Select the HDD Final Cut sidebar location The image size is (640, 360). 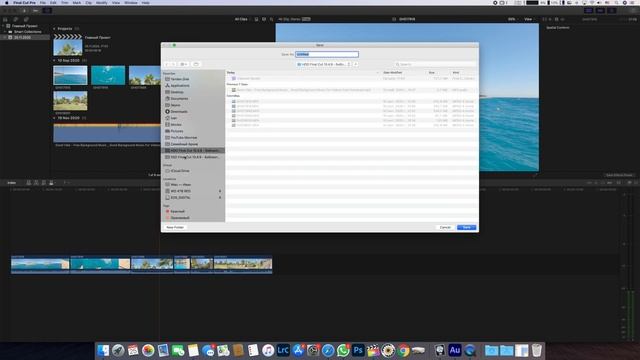193,151
